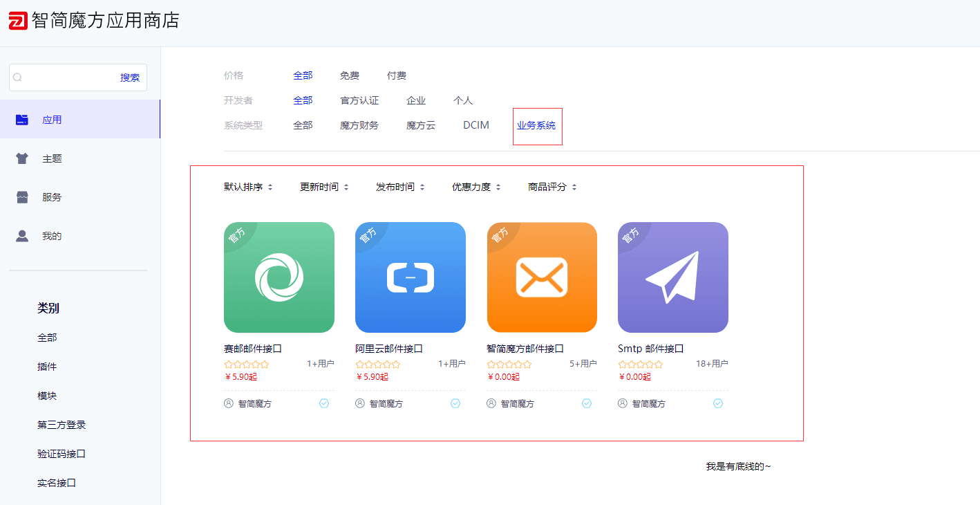Select 第三方登录 category
Screen dimensions: 980x505
[62, 425]
